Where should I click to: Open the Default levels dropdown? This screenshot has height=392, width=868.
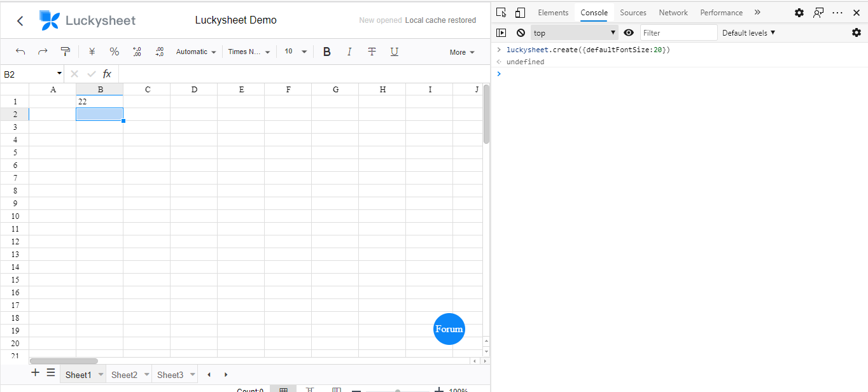tap(749, 32)
